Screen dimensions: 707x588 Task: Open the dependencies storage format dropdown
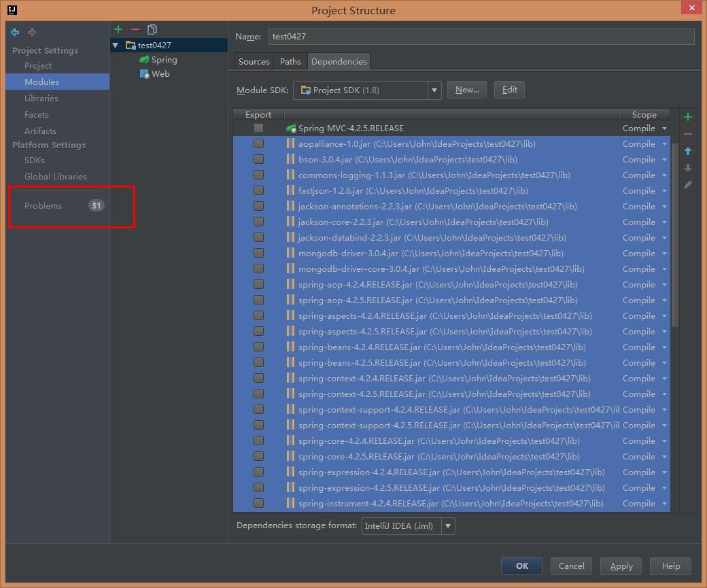pos(448,525)
